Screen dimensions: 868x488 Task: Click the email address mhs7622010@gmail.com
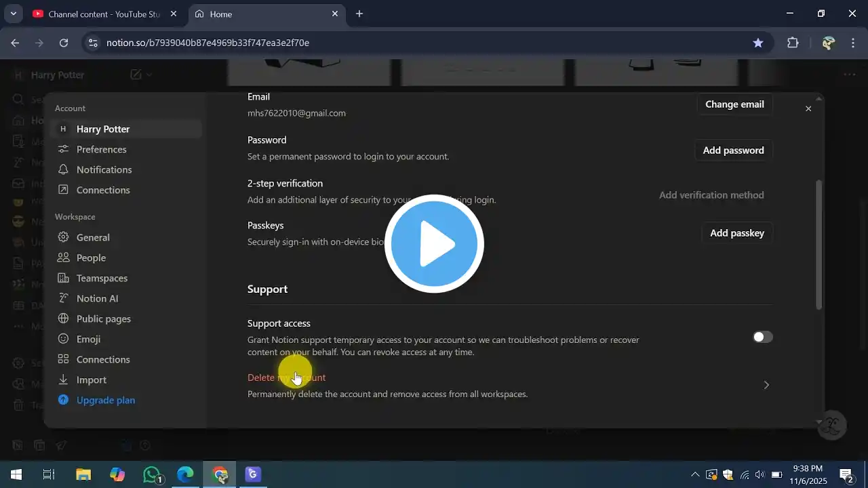(296, 113)
